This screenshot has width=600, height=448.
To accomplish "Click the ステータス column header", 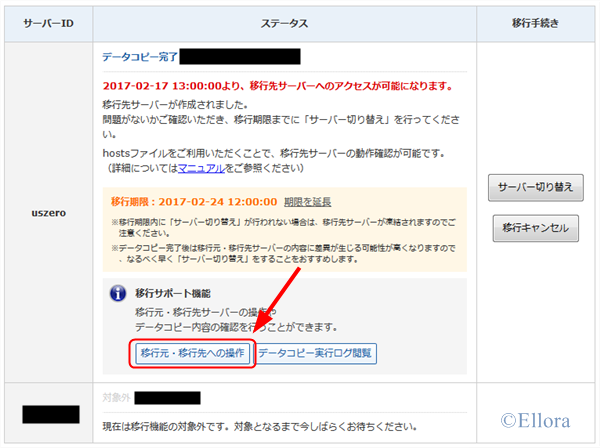I will click(x=284, y=24).
